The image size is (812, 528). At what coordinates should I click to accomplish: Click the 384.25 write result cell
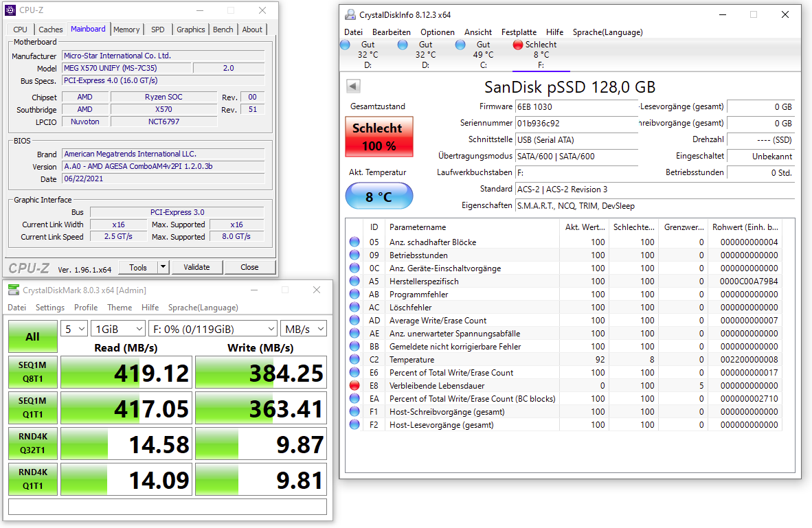coord(261,372)
